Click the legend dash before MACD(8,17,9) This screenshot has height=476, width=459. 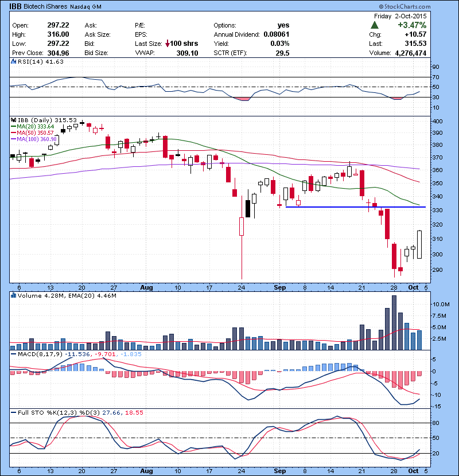point(13,354)
